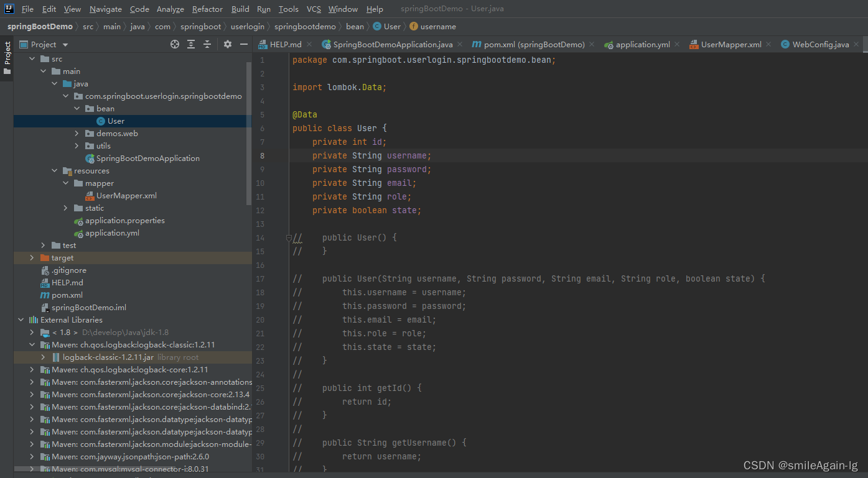
Task: Click the Collapse All icon in Project panel
Action: click(x=207, y=44)
